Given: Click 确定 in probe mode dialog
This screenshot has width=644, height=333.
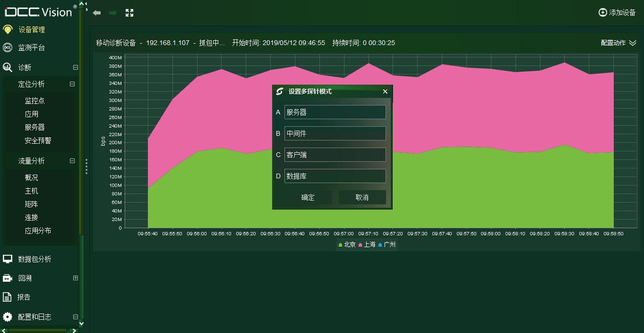Looking at the screenshot, I should pos(308,197).
